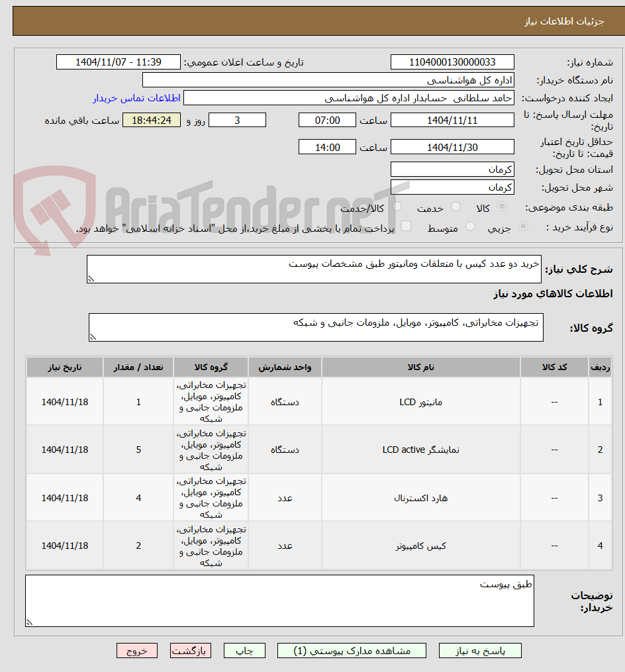Click the remaining days field showing 3
The image size is (625, 672).
pyautogui.click(x=237, y=120)
